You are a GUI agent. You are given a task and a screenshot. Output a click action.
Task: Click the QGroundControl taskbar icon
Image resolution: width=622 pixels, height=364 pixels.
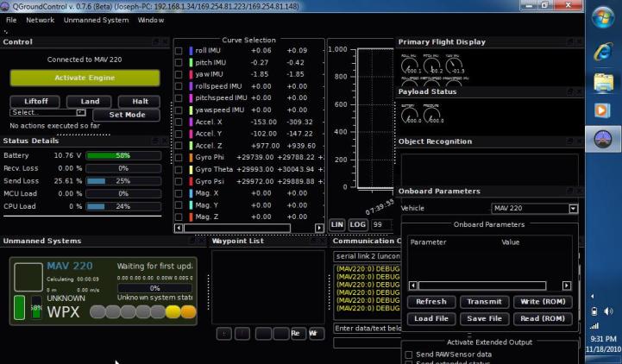(x=603, y=140)
